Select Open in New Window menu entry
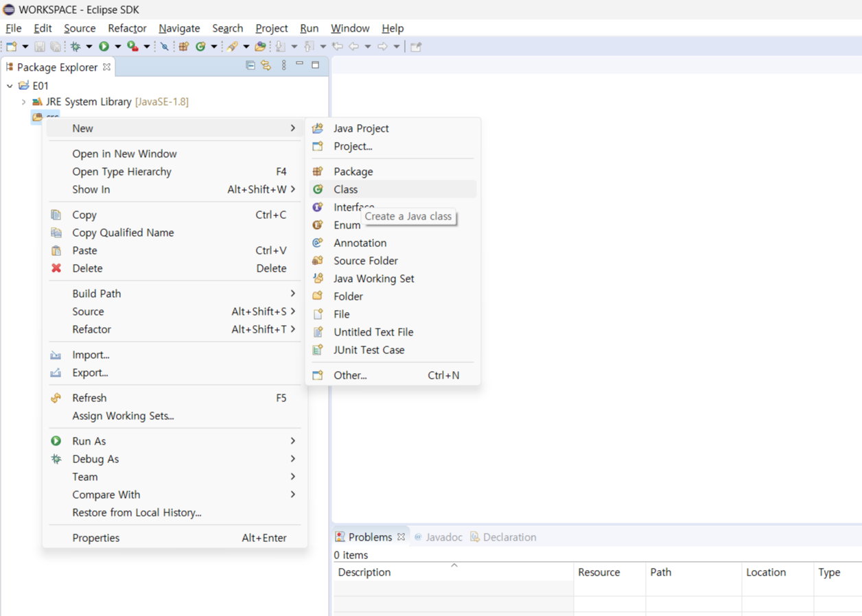 tap(175, 154)
